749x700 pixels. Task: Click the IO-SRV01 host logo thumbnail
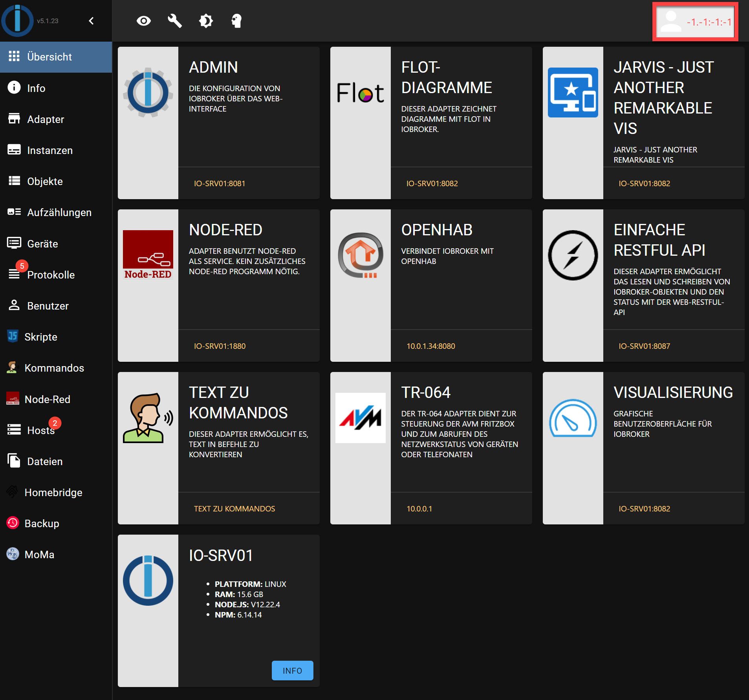tap(148, 581)
